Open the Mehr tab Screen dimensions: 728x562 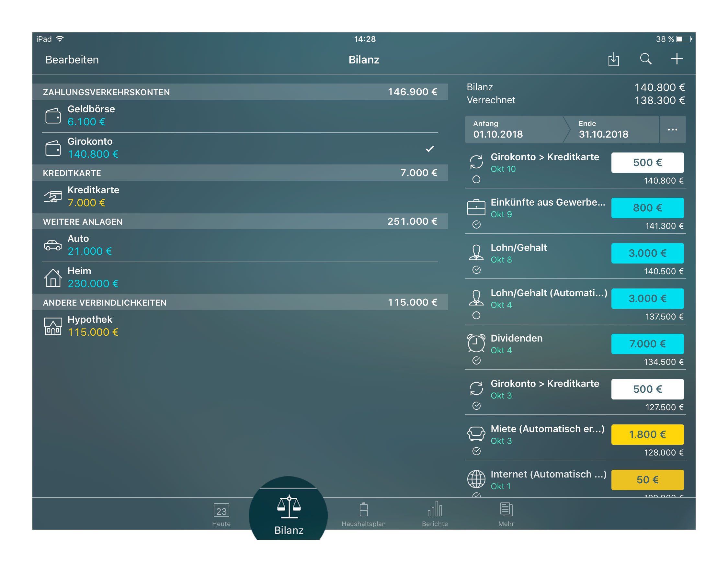pos(506,514)
